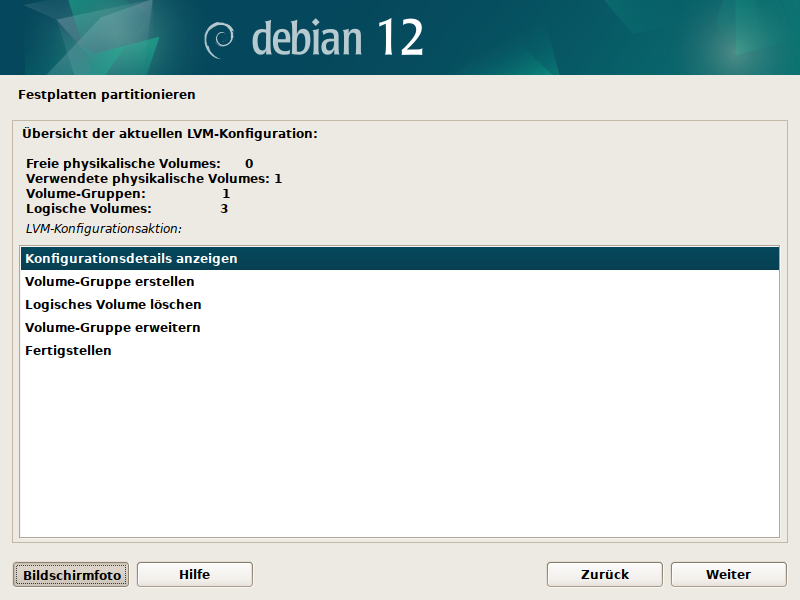Choose "Volume-Gruppe erstellen" from the list

pyautogui.click(x=110, y=282)
